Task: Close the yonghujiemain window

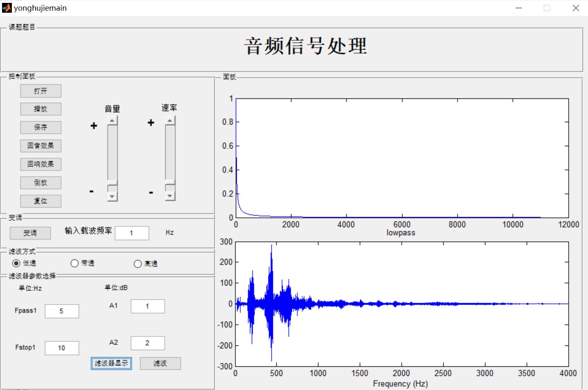Action: click(576, 8)
